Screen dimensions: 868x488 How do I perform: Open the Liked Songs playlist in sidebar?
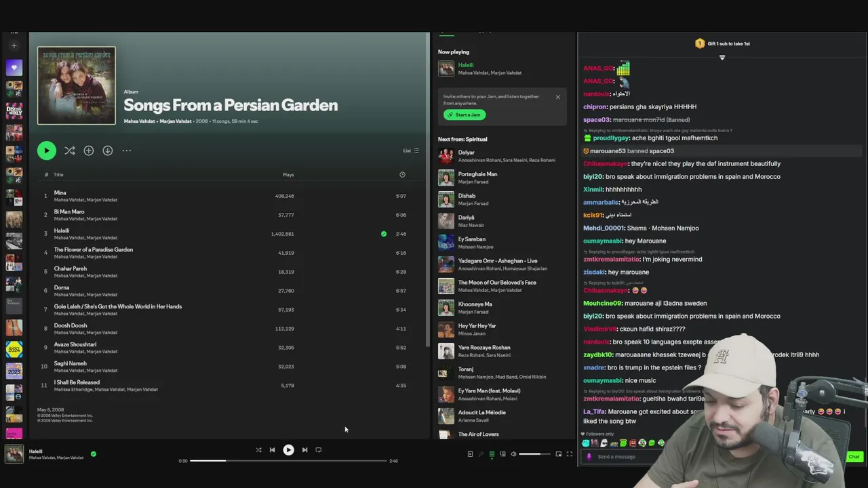[x=14, y=68]
